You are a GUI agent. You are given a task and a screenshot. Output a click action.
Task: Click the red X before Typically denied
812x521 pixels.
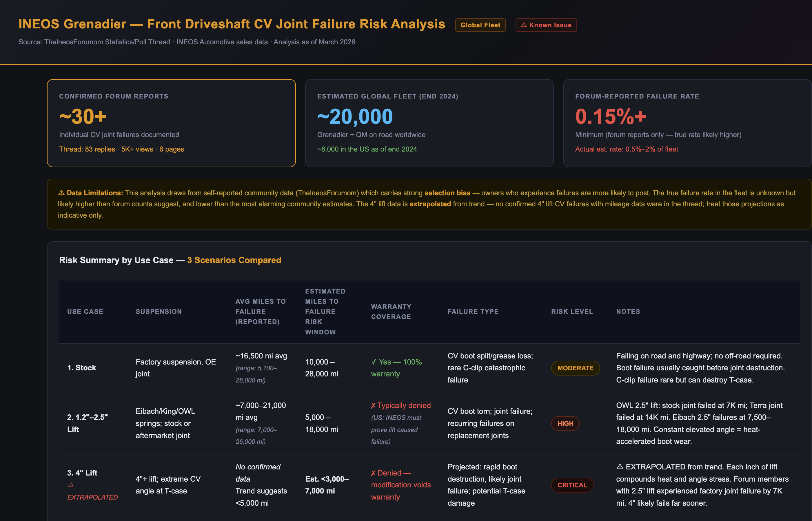point(373,406)
